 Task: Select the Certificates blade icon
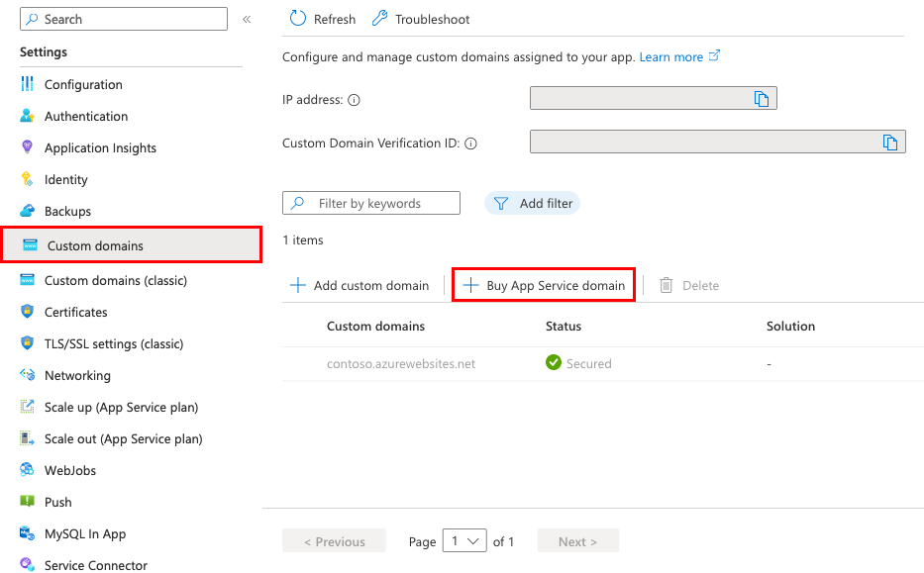pos(27,312)
